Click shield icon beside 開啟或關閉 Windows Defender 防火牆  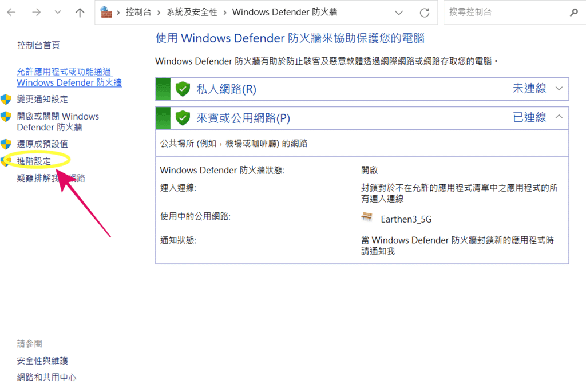pyautogui.click(x=6, y=117)
